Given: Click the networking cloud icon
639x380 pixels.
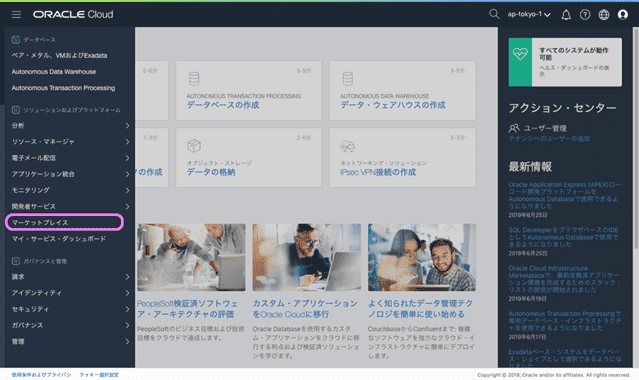Looking at the screenshot, I should pyautogui.click(x=347, y=146).
